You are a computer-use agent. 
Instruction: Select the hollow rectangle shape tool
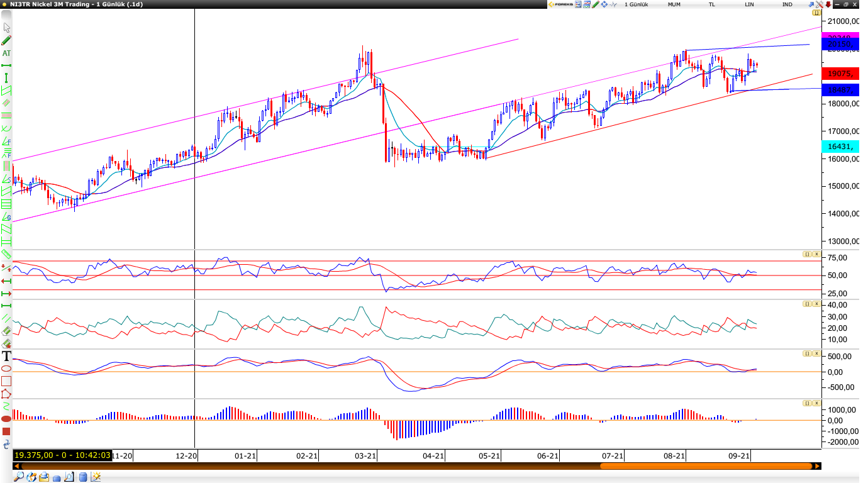coord(7,381)
